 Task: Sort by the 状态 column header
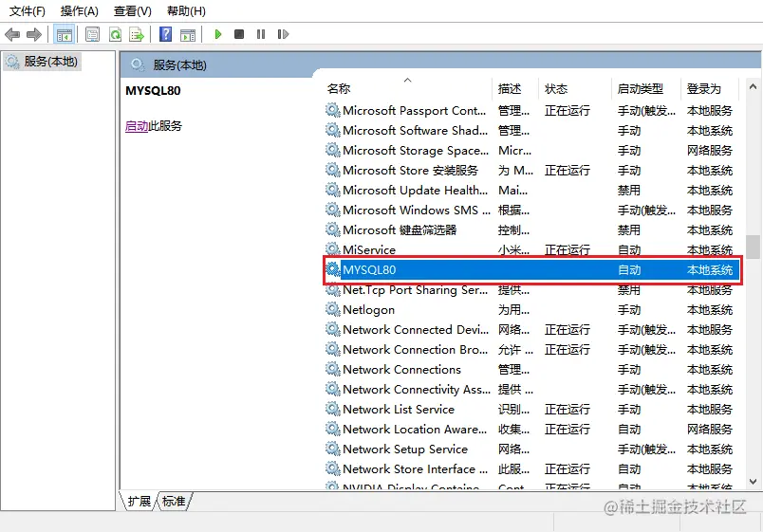575,88
